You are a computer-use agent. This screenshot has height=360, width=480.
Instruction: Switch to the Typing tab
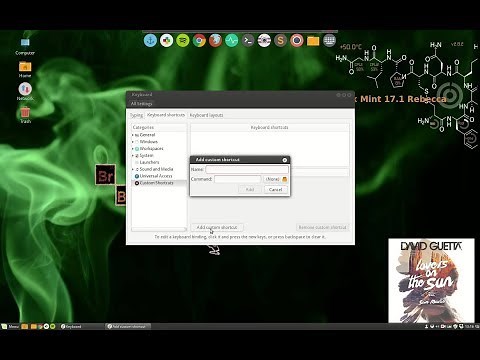(136, 115)
